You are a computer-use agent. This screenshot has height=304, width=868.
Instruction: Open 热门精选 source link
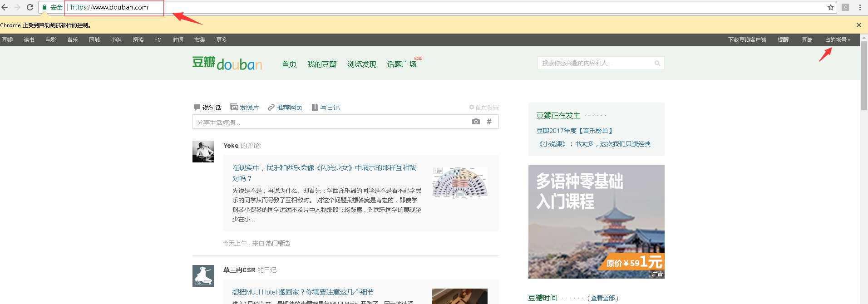click(278, 243)
